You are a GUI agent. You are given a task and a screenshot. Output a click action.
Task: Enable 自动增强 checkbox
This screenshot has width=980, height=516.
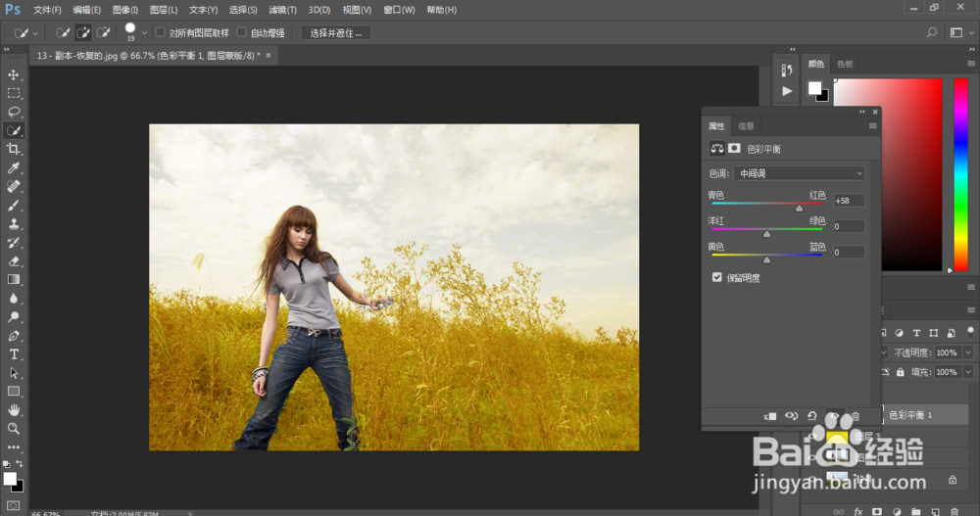[x=242, y=32]
